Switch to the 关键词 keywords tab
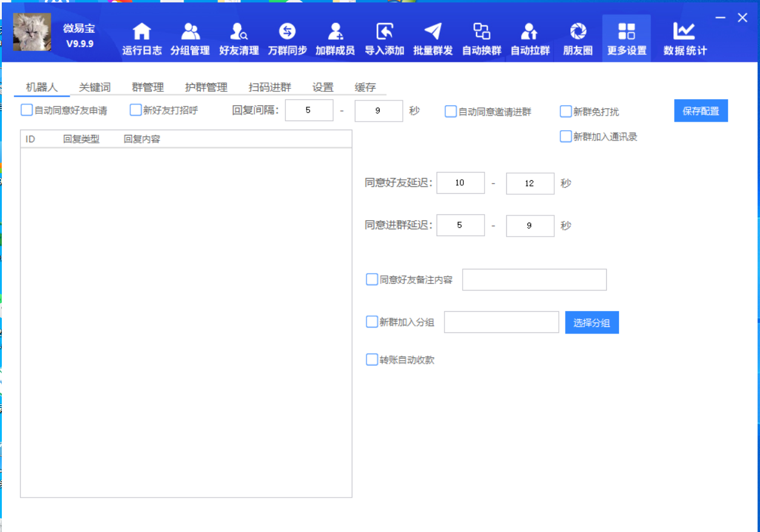This screenshot has height=532, width=760. click(x=94, y=87)
